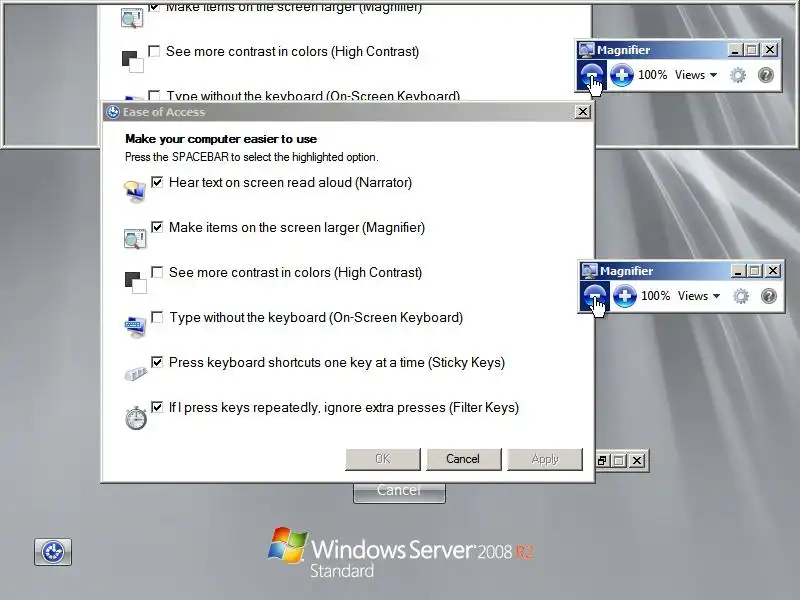The width and height of the screenshot is (800, 600).
Task: Expand Views dropdown in lower Magnifier
Action: tap(699, 296)
